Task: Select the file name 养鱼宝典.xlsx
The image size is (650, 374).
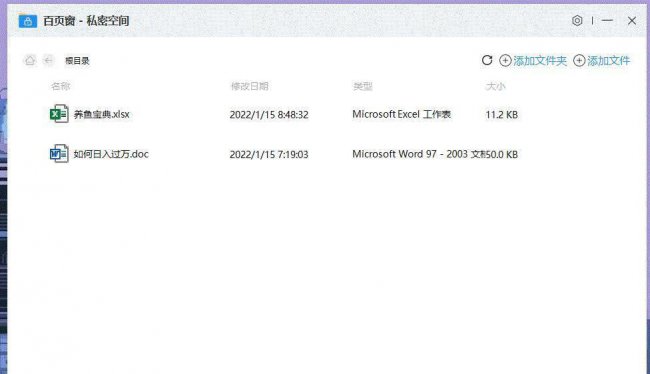Action: (102, 114)
